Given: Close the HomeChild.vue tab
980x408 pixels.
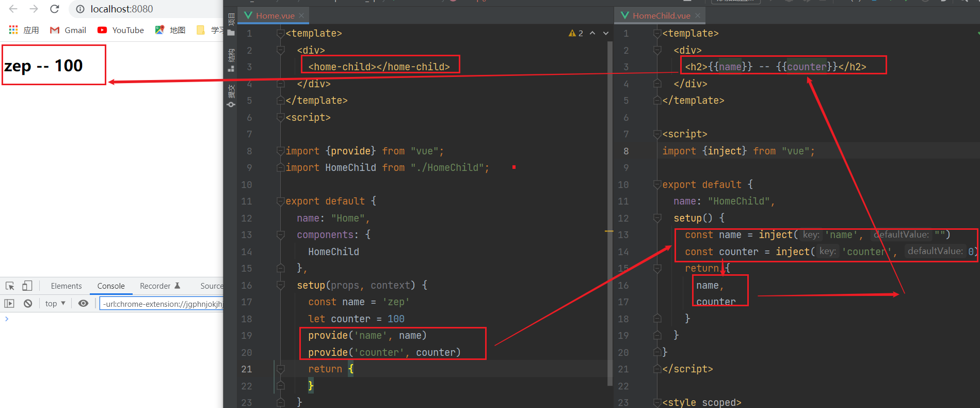Looking at the screenshot, I should tap(698, 15).
